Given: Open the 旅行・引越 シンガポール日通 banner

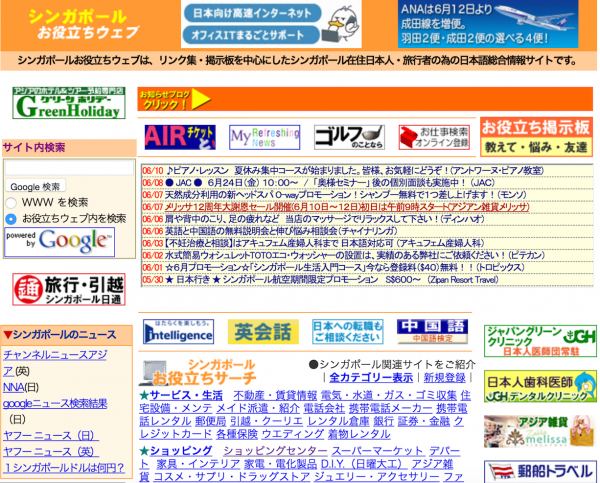Looking at the screenshot, I should pos(69,289).
